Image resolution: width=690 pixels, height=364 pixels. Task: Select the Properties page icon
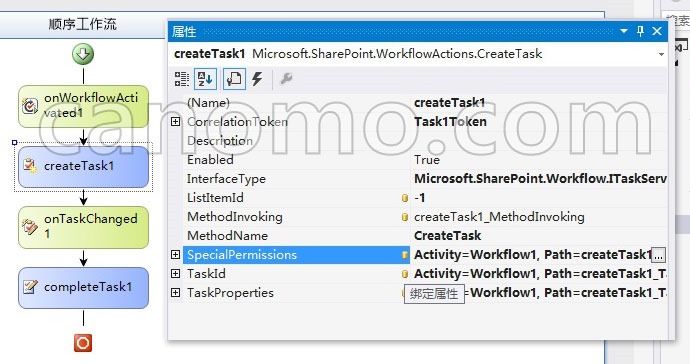coord(234,79)
